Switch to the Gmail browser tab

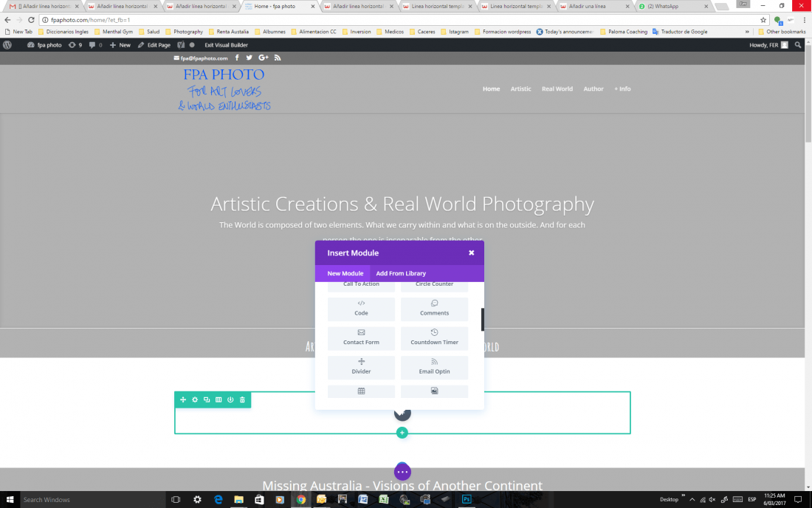point(43,6)
